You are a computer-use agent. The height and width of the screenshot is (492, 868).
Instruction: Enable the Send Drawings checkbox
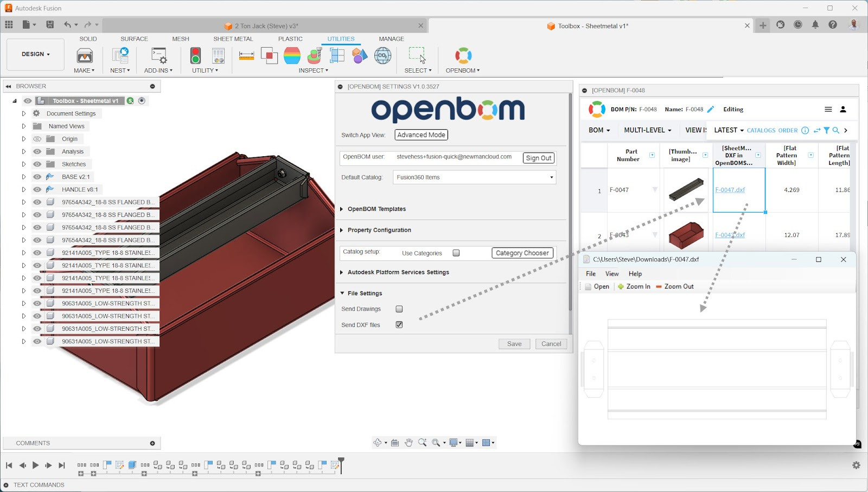pyautogui.click(x=399, y=309)
